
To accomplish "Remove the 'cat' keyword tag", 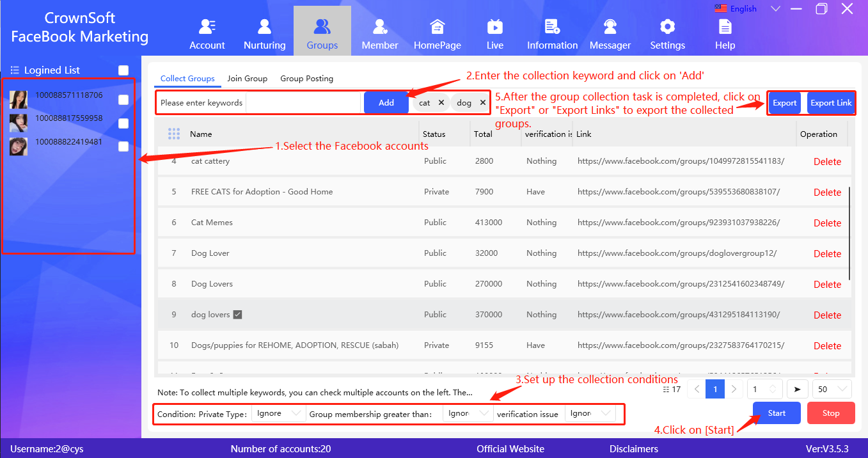I will click(x=441, y=103).
